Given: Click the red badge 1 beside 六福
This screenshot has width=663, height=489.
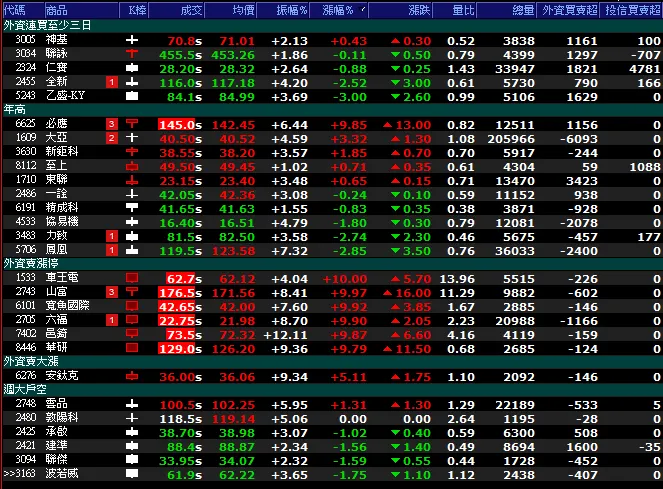Looking at the screenshot, I should 112,320.
